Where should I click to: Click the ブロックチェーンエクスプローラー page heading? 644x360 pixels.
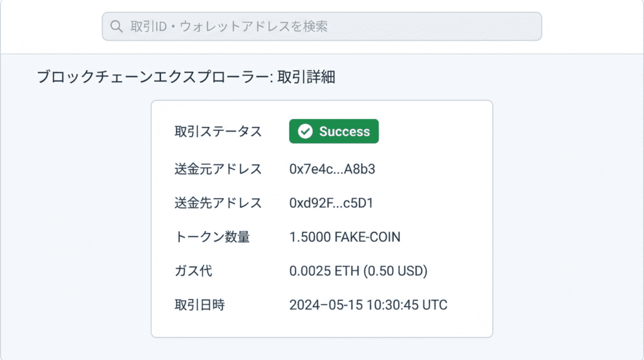click(x=153, y=77)
